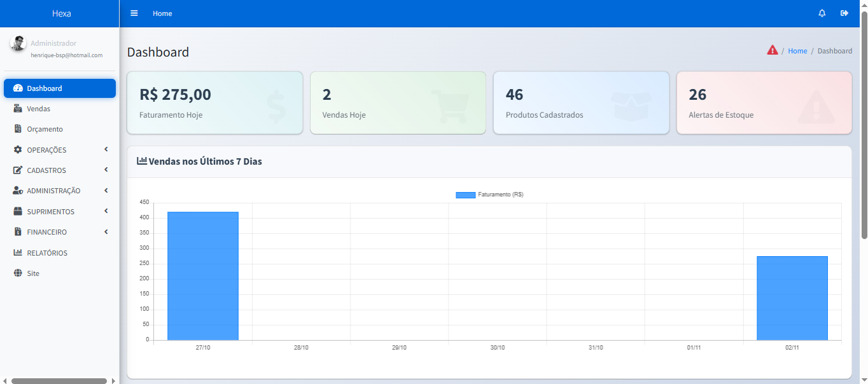Click the 27/10 bar in chart
The image size is (868, 384).
(x=203, y=276)
